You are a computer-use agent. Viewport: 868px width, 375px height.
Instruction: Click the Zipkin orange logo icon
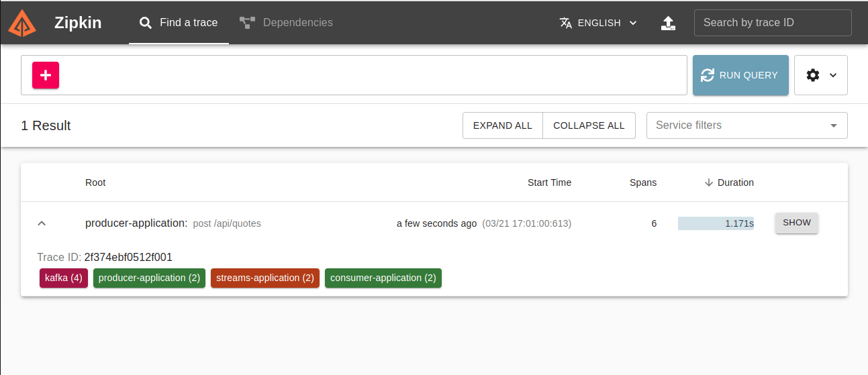21,23
